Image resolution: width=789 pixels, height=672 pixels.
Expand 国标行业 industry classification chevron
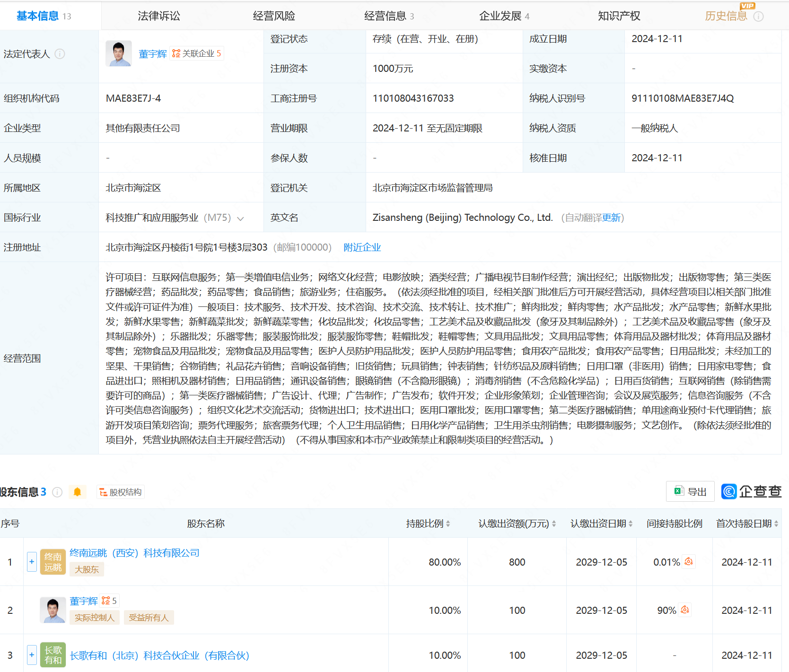(240, 218)
